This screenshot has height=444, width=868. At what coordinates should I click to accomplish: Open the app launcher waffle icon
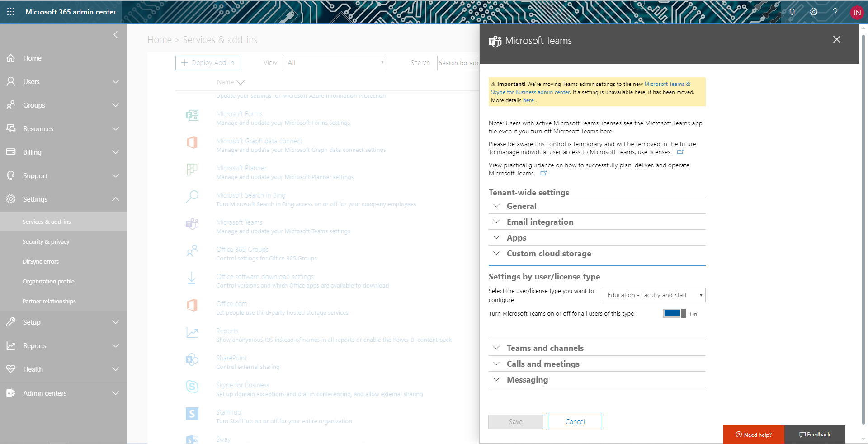coord(11,12)
